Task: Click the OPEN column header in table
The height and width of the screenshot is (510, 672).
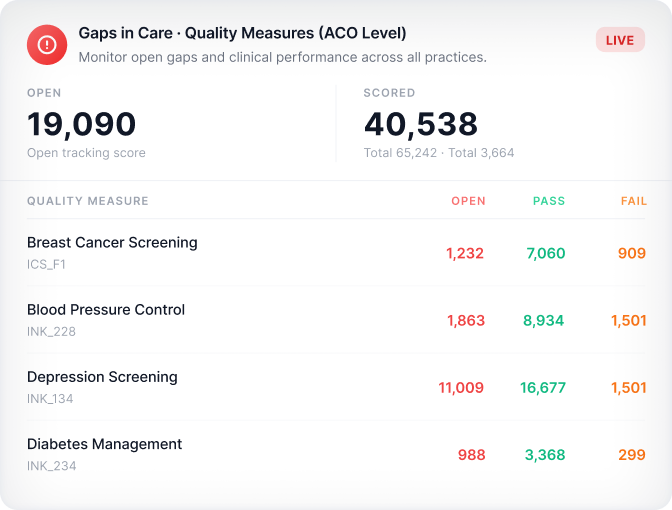Action: [468, 201]
